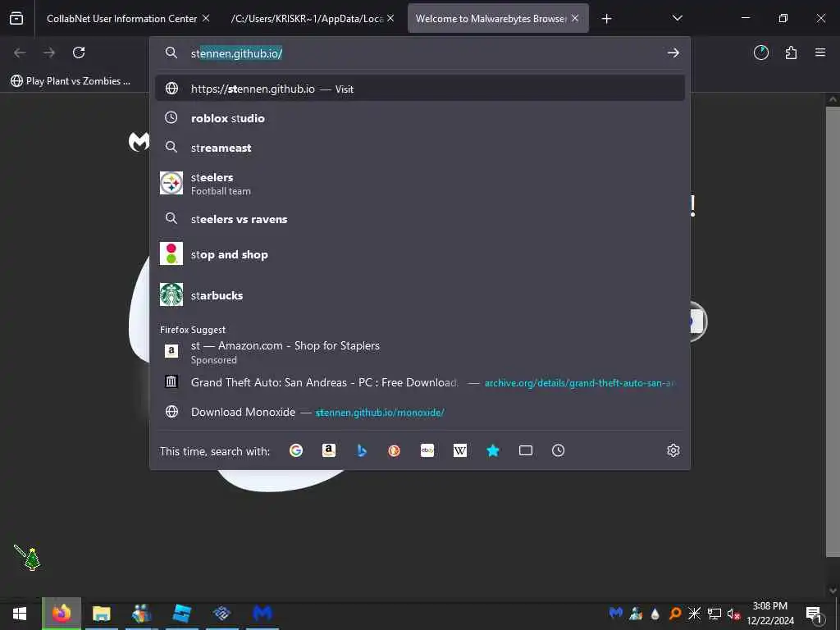
Task: Close the Welcome to Malwarebytes tab
Action: coord(575,18)
